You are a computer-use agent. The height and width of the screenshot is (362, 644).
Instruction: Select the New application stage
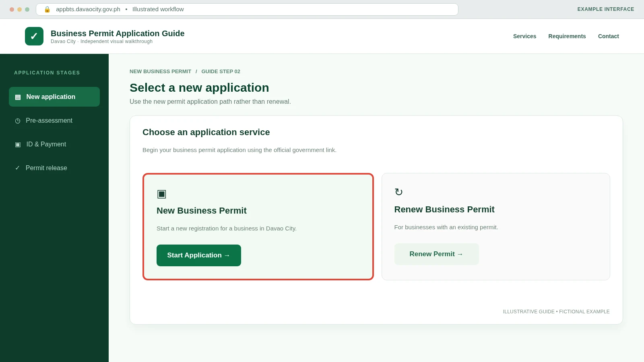(x=54, y=97)
